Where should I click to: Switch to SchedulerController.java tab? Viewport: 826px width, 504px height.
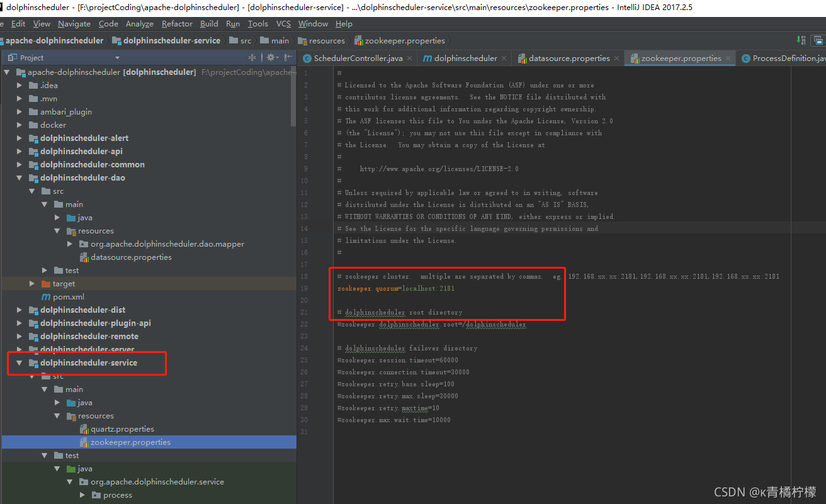coord(358,59)
